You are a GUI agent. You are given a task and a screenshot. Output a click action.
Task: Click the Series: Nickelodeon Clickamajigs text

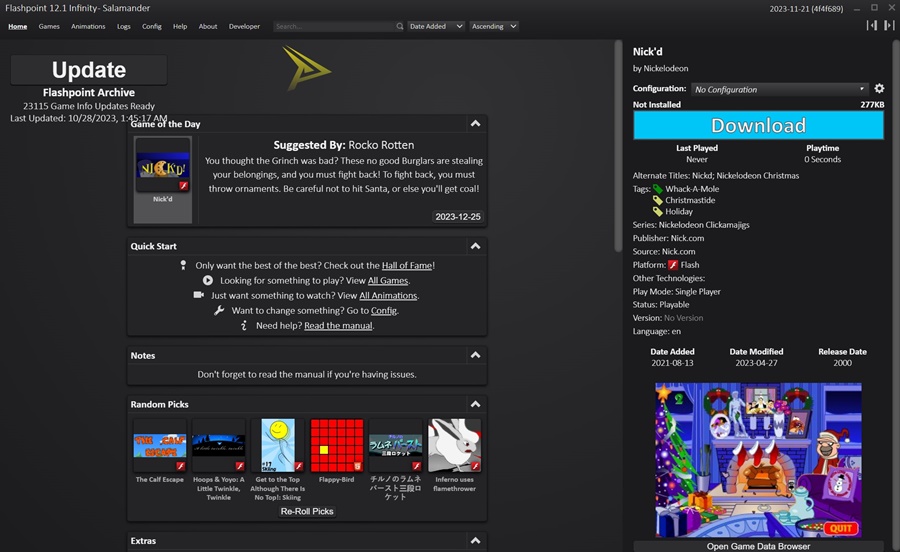pyautogui.click(x=691, y=225)
